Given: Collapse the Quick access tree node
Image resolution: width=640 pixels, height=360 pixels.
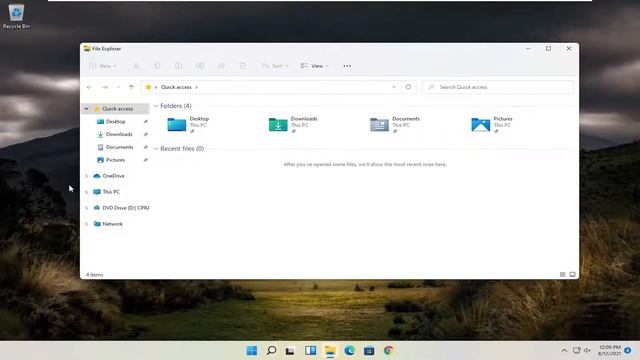Looking at the screenshot, I should click(x=86, y=109).
